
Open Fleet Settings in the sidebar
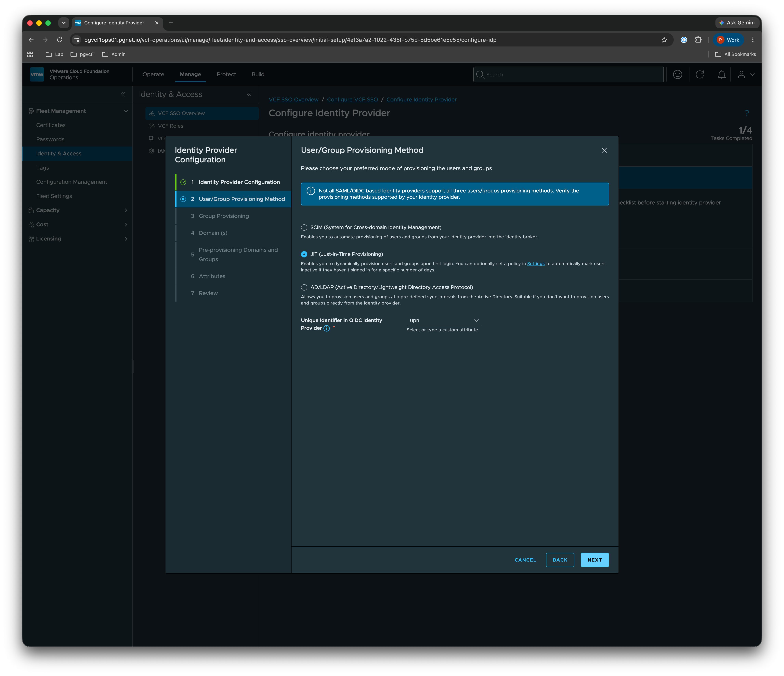click(54, 196)
